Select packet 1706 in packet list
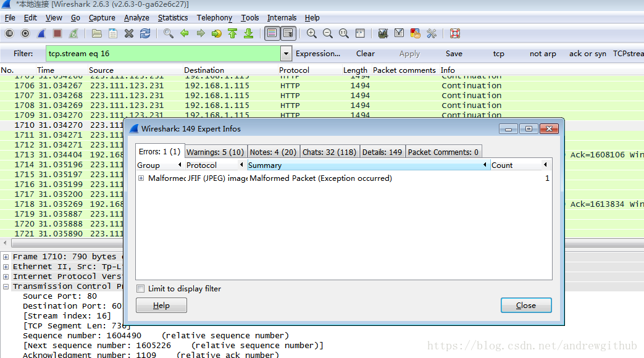This screenshot has width=644, height=358. click(x=322, y=86)
